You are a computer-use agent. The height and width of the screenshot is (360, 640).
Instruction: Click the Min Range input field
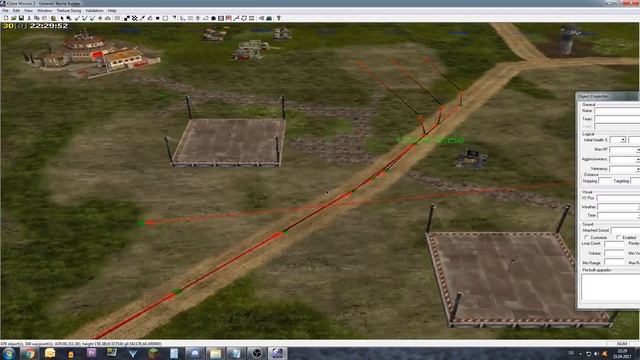614,263
